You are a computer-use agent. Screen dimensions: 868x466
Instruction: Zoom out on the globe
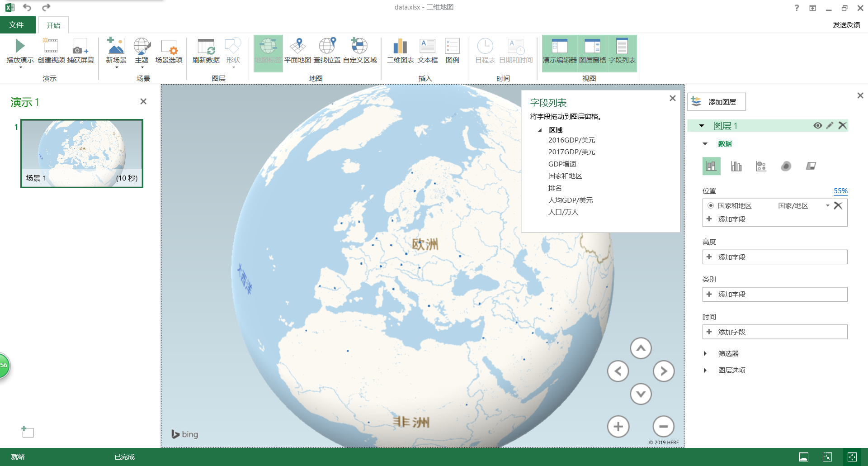click(664, 426)
